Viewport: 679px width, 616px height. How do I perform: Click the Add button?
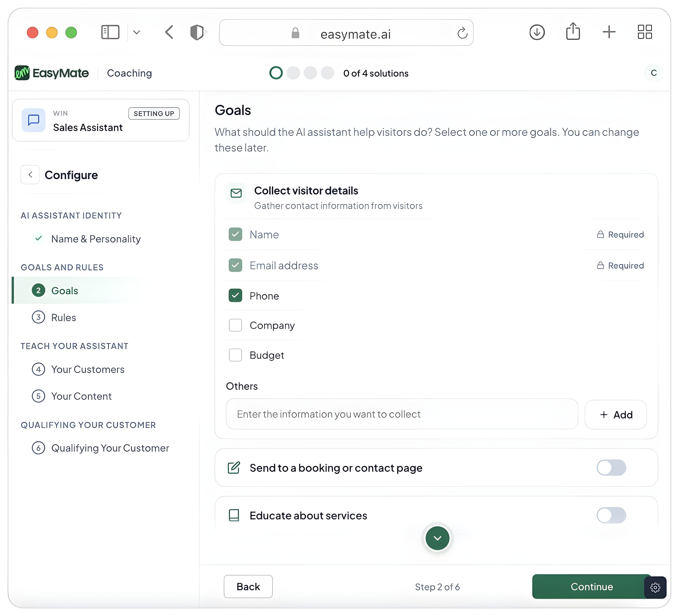click(x=616, y=414)
